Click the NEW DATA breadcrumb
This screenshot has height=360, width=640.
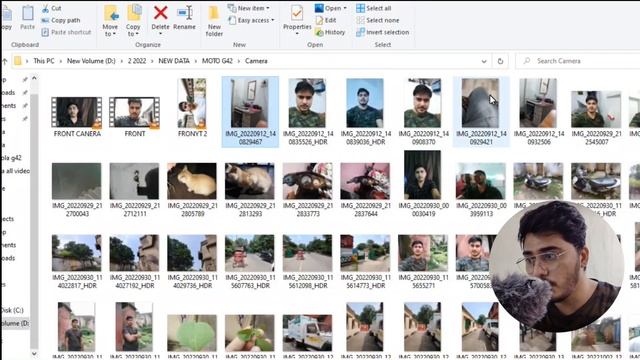tap(174, 61)
